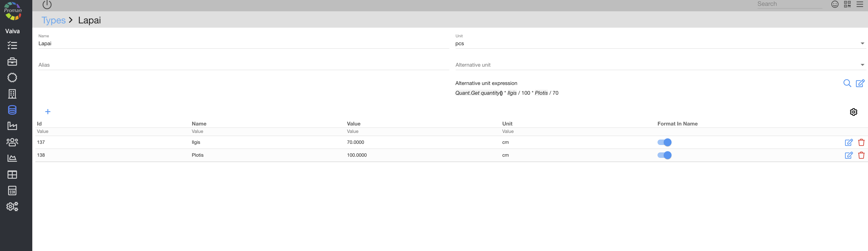Open the people group icon in sidebar
This screenshot has width=868, height=251.
[x=12, y=142]
